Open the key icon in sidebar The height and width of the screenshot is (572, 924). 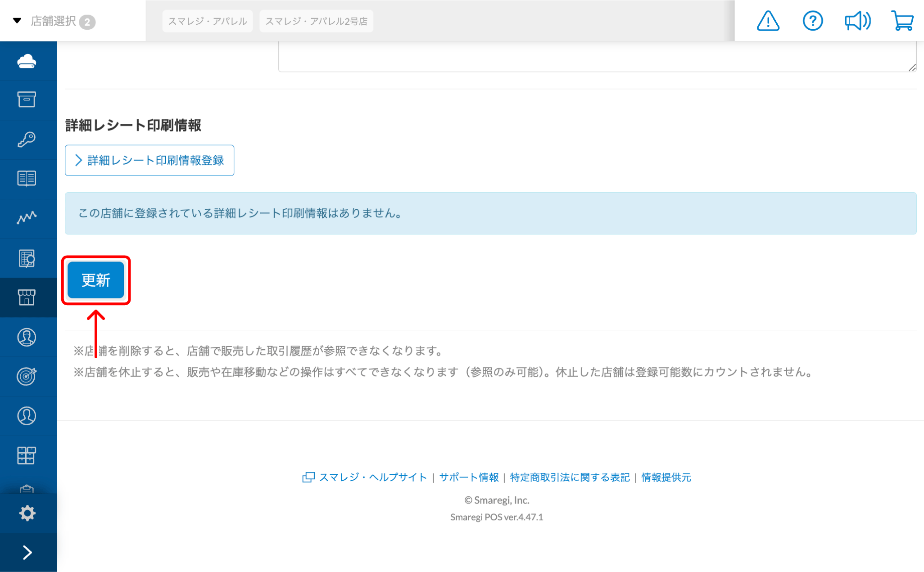click(27, 139)
